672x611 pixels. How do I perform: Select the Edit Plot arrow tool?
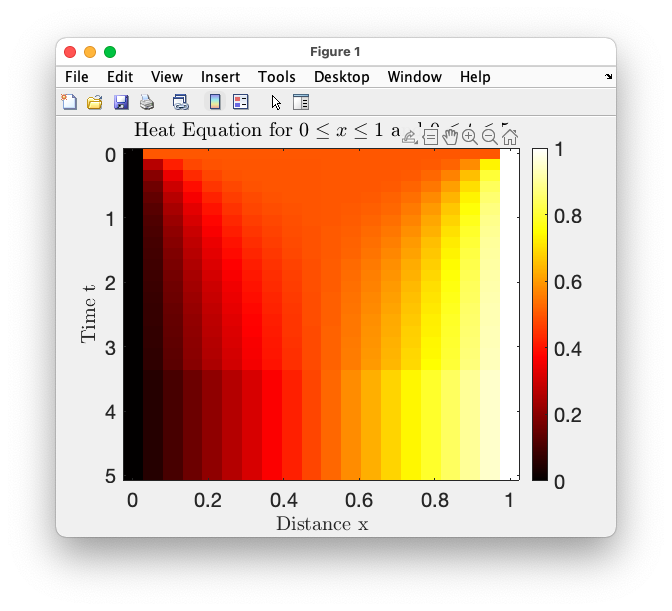coord(276,102)
